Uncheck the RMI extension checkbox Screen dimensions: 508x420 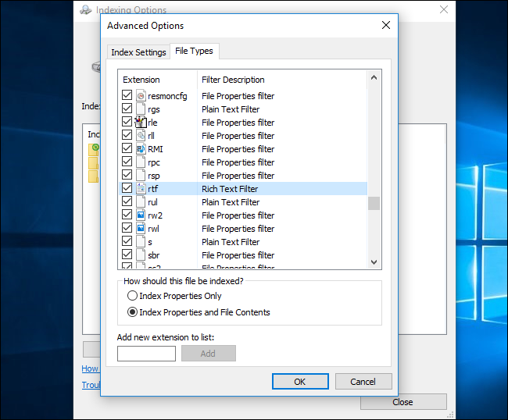click(x=127, y=148)
